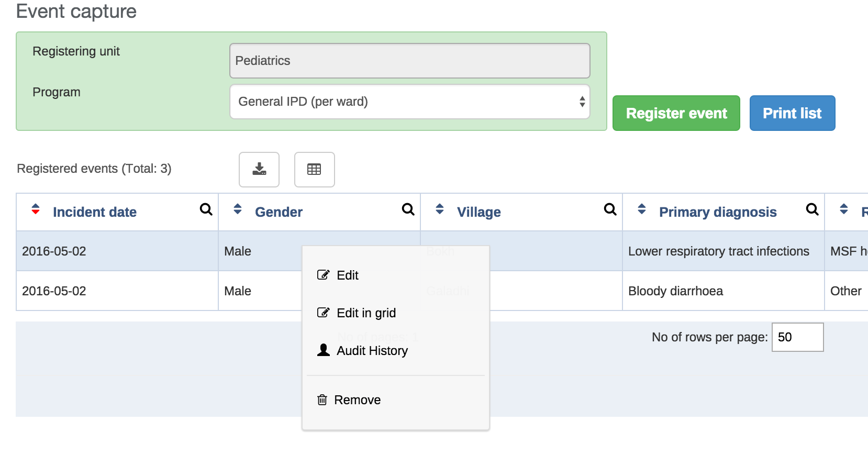Select Remove in the context menu

tap(357, 400)
